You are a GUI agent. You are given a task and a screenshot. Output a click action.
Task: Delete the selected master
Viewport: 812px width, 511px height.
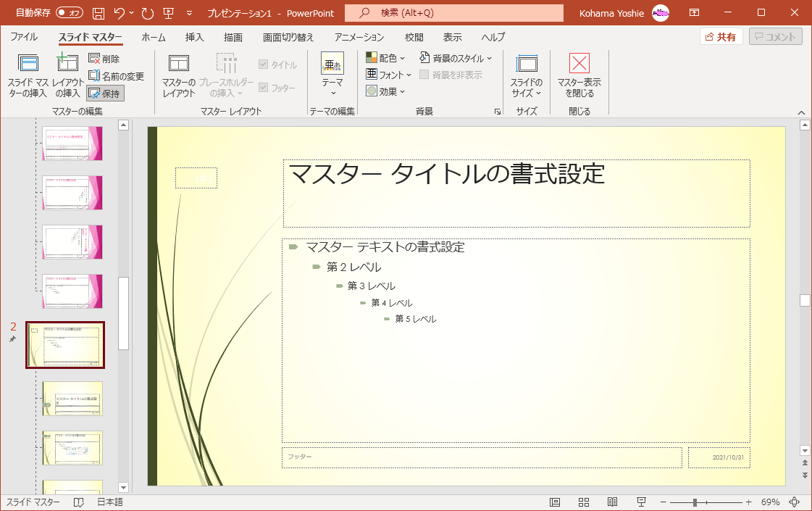click(104, 59)
